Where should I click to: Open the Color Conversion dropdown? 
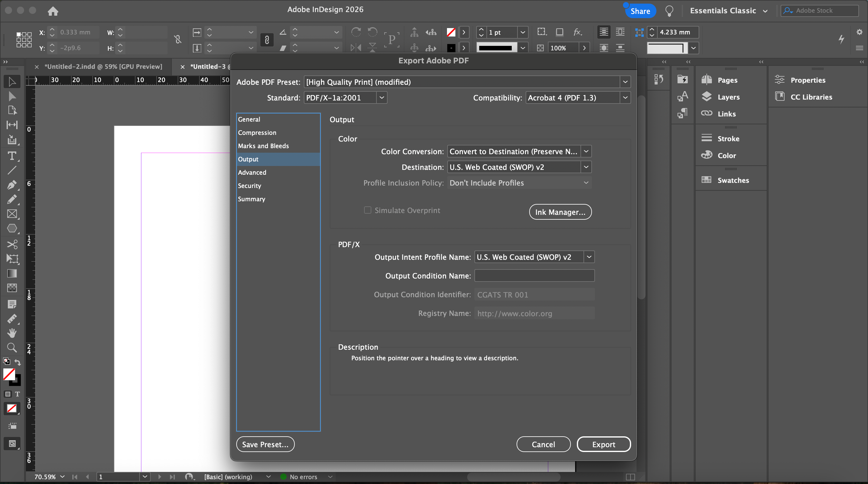[519, 151]
